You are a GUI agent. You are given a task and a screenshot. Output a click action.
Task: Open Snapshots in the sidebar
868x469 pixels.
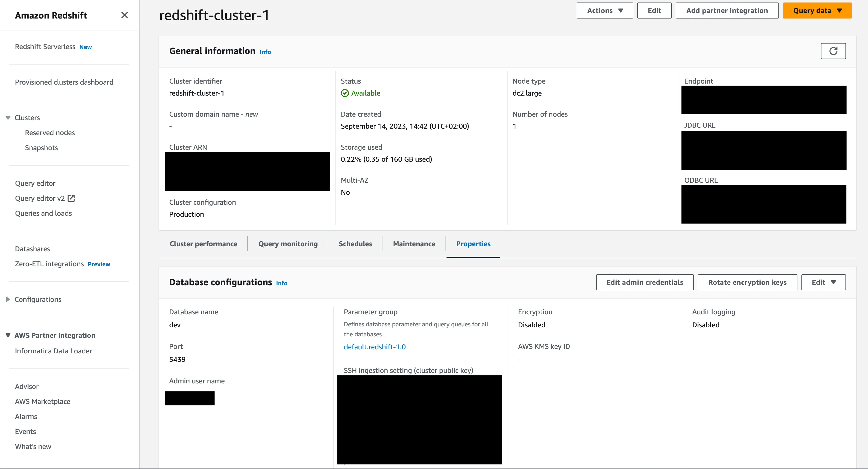coord(41,148)
